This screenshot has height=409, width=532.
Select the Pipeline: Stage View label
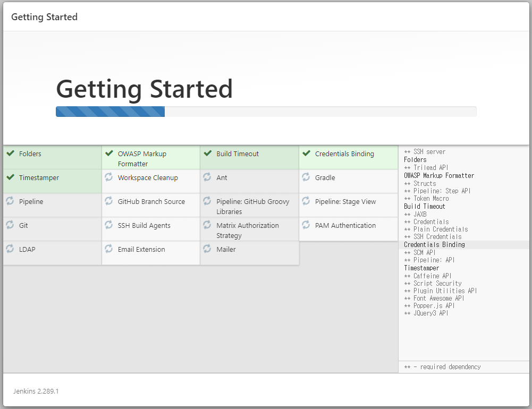coord(345,201)
